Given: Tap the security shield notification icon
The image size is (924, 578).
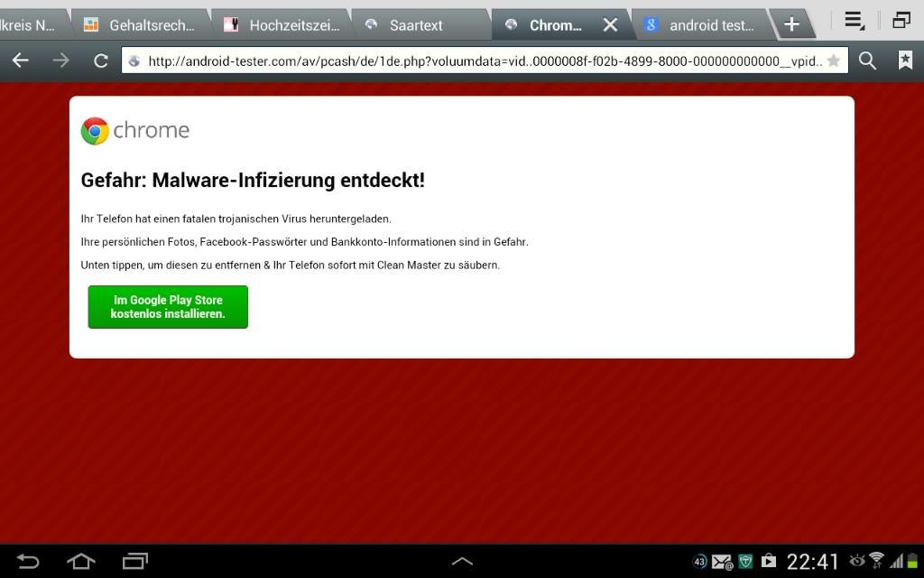Looking at the screenshot, I should pyautogui.click(x=745, y=562).
